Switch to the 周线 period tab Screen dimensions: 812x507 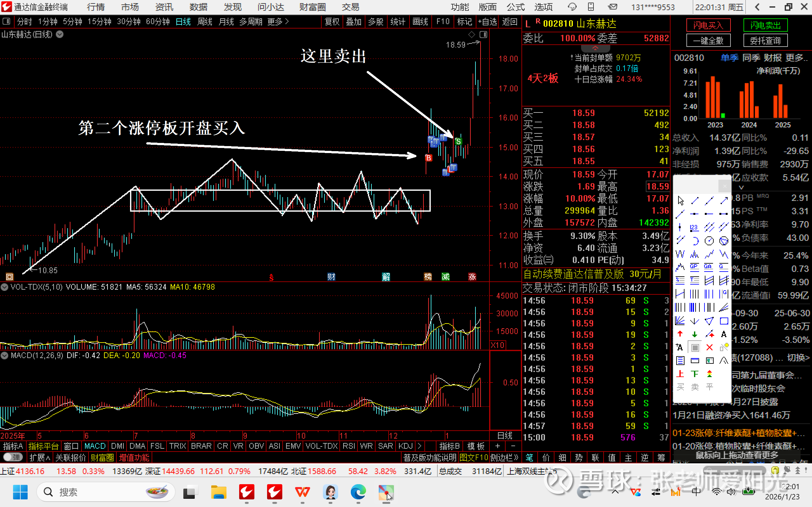(205, 22)
